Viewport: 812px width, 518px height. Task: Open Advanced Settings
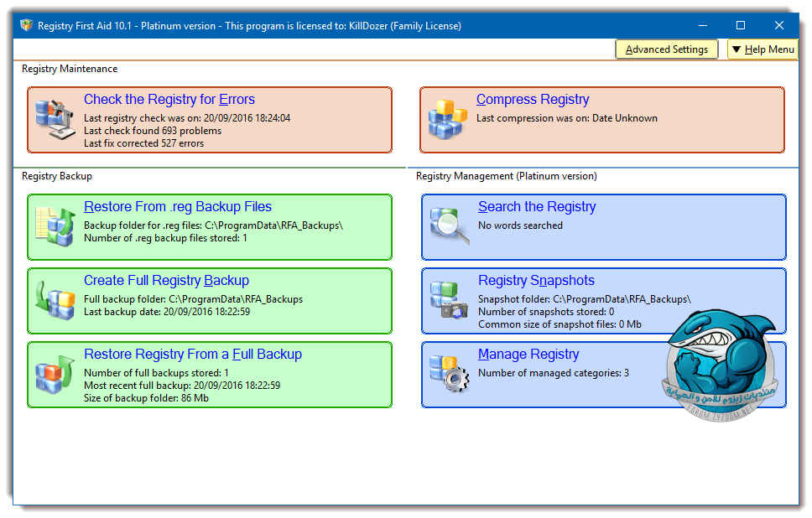667,49
